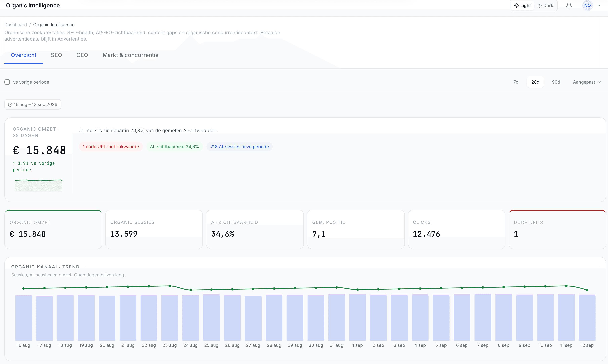Click the organic omzet sparkline chart
Screen dimensions: 608x364
coord(38,185)
